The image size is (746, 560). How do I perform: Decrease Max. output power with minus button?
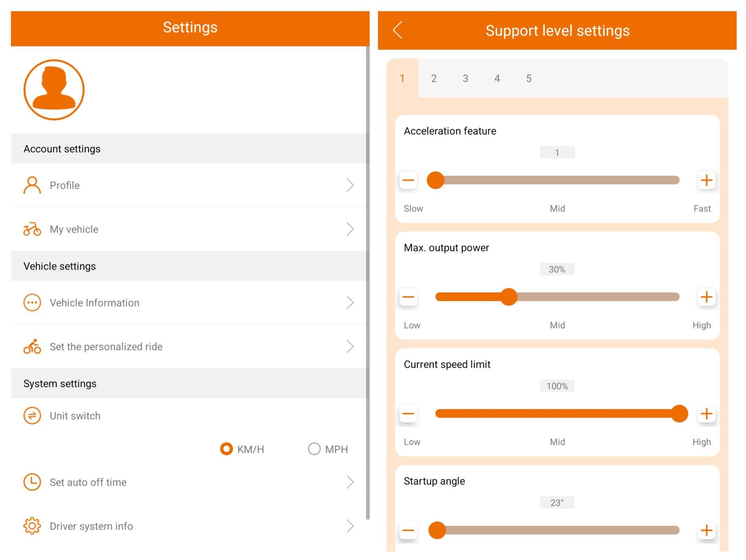(x=408, y=297)
